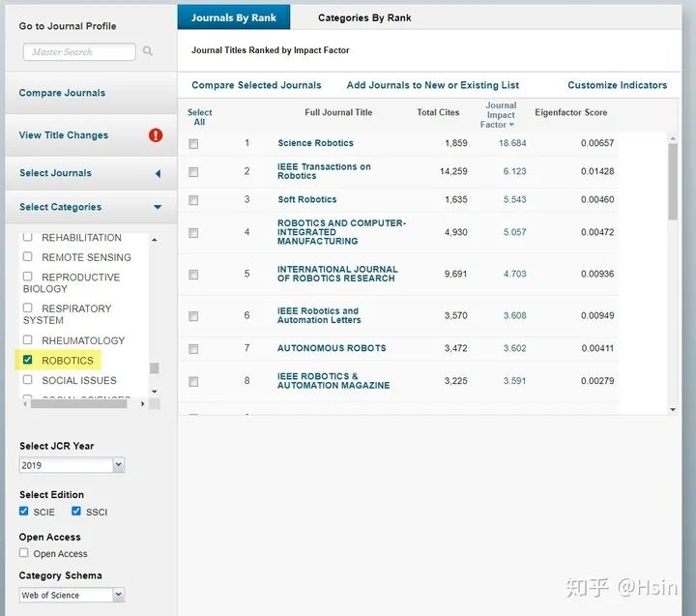
Task: Tick checkbox for International Journal of Robotics Research
Action: [x=193, y=275]
